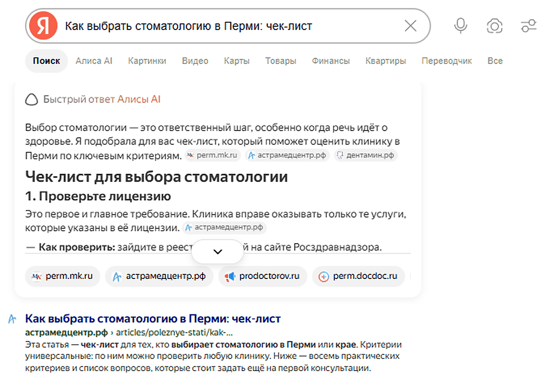Viewport: 545px width, 392px height.
Task: Open астрамедцентр.рф source chip button
Action: (159, 276)
